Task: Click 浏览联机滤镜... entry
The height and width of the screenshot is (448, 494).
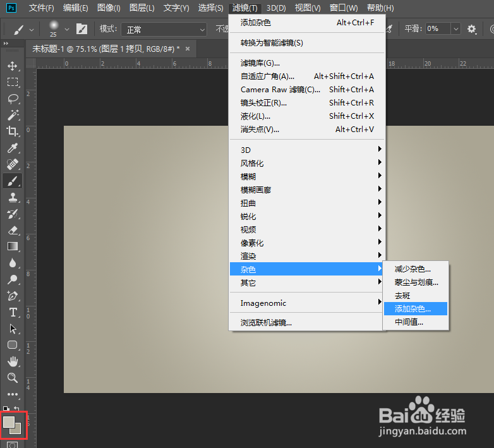Action: pyautogui.click(x=306, y=323)
